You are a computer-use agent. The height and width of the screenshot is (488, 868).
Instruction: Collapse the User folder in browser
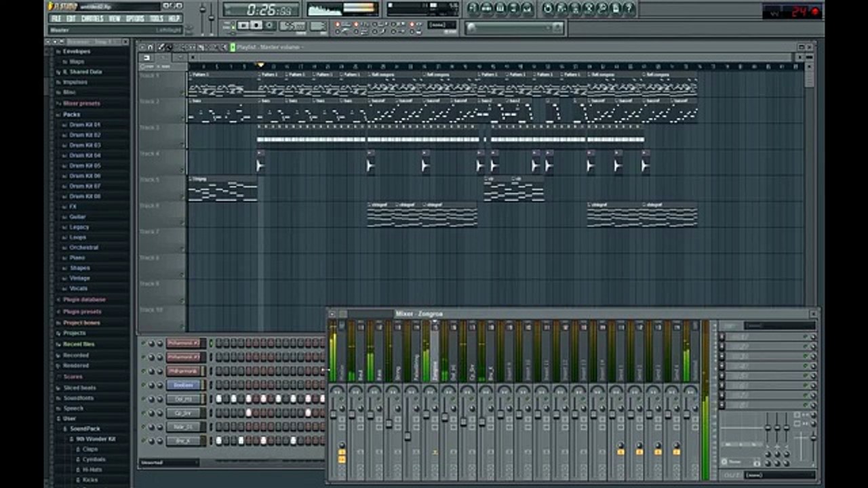pos(69,419)
